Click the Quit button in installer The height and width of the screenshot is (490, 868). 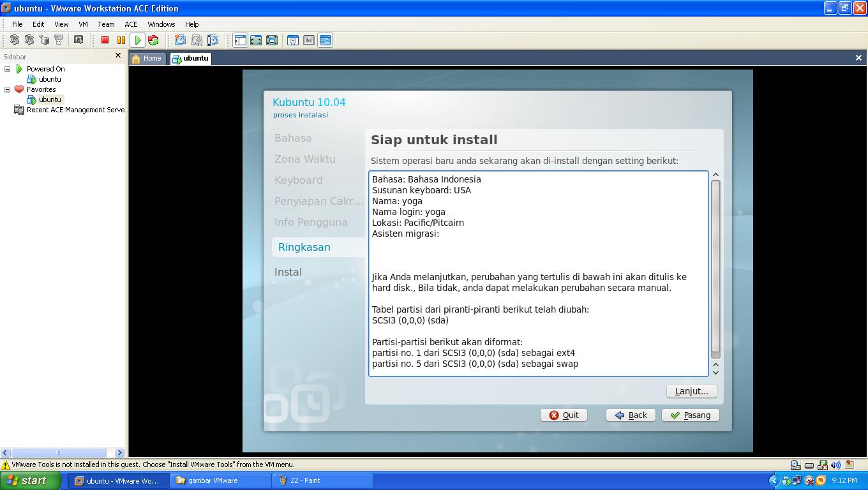point(564,415)
